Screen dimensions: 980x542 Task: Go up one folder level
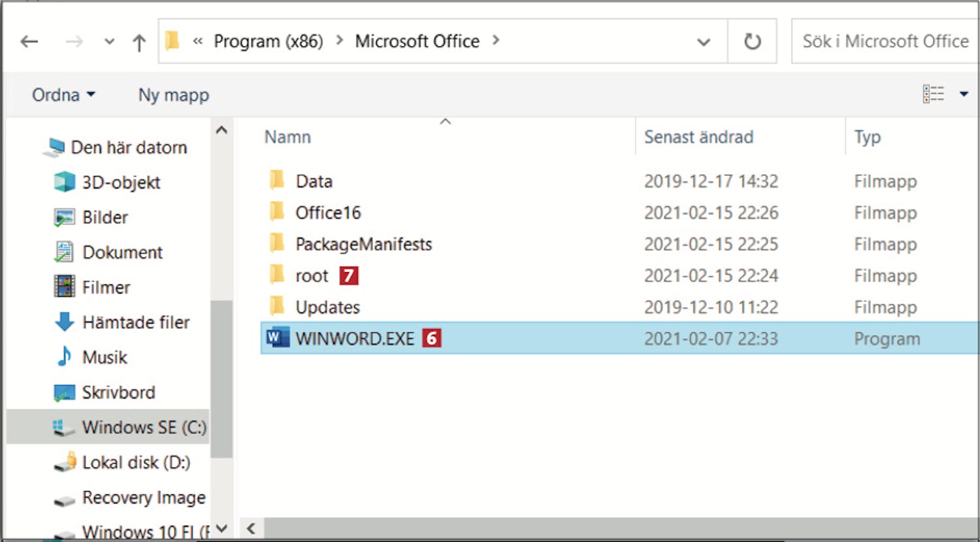pyautogui.click(x=139, y=42)
